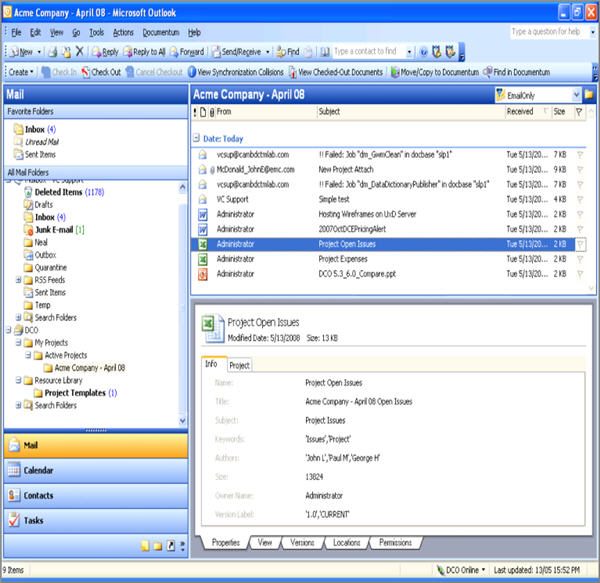Click Find in Documentum
The width and height of the screenshot is (600, 583).
pyautogui.click(x=517, y=72)
